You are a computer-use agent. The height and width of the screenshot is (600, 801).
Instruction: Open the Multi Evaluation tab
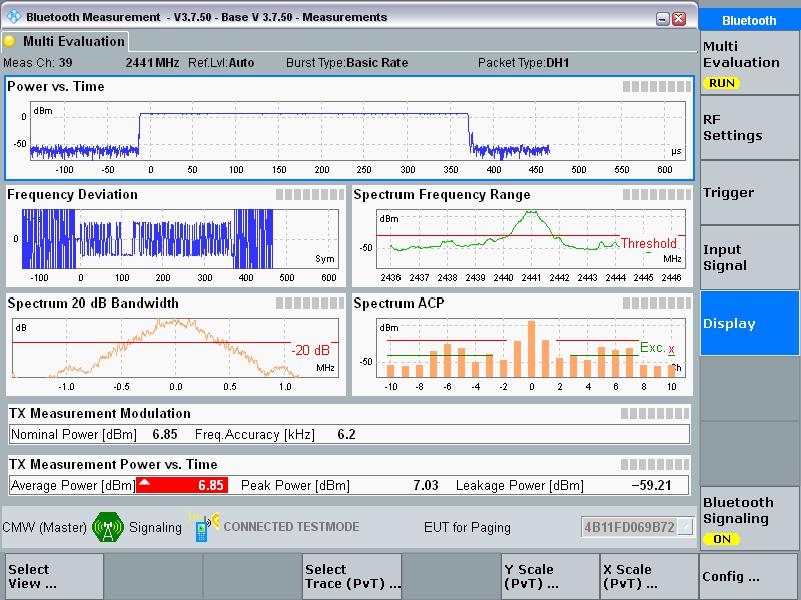tap(65, 41)
